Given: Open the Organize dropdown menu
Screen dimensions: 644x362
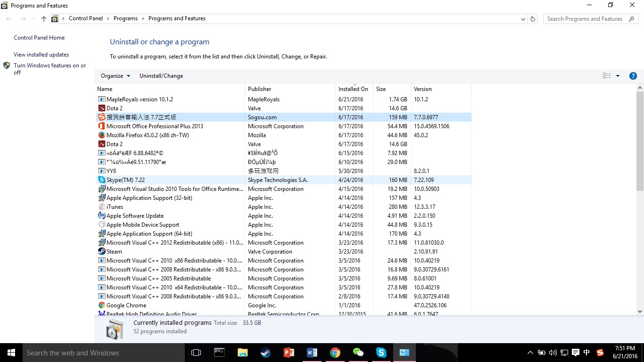Looking at the screenshot, I should tap(115, 76).
